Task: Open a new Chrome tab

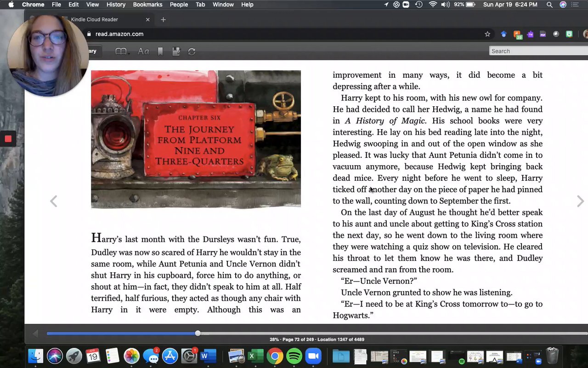Action: [x=163, y=19]
